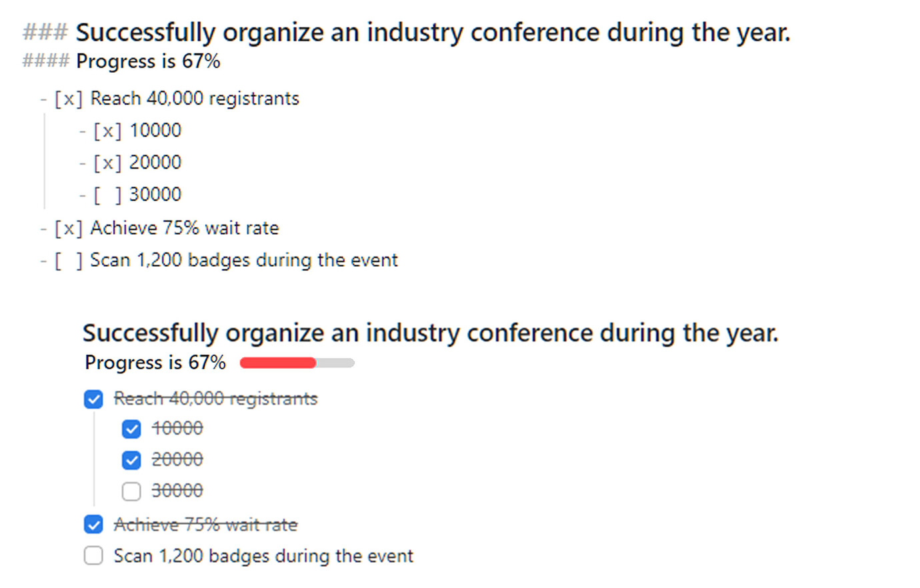Click the strikethrough "Achieve 75% wait rate" preview text
The image size is (920, 588).
tap(205, 525)
